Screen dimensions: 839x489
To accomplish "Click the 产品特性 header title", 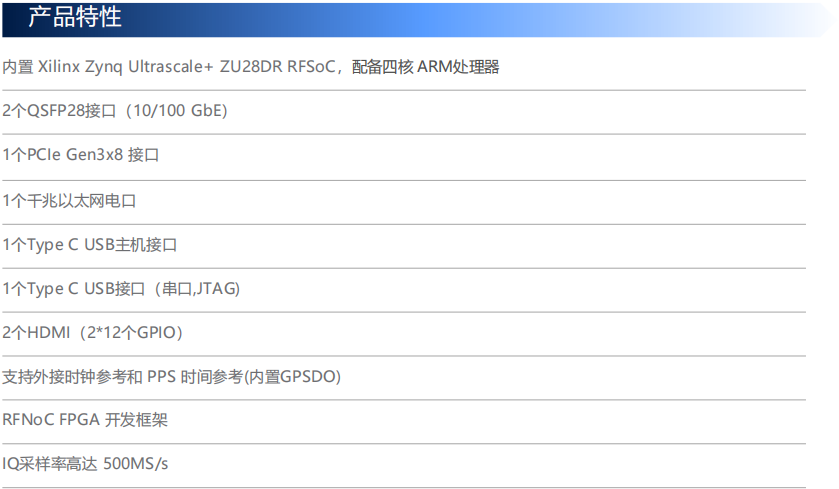I will [x=75, y=17].
